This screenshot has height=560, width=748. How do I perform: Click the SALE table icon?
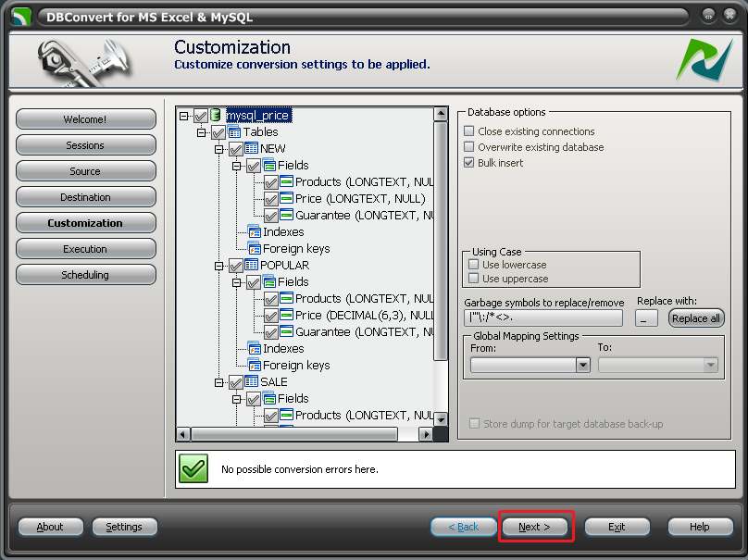coord(252,381)
